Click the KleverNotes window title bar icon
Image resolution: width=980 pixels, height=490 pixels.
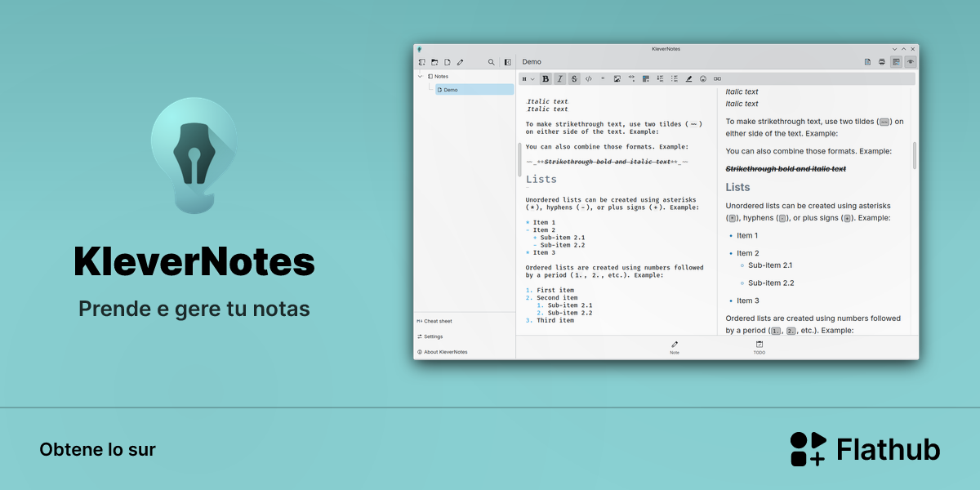click(419, 49)
